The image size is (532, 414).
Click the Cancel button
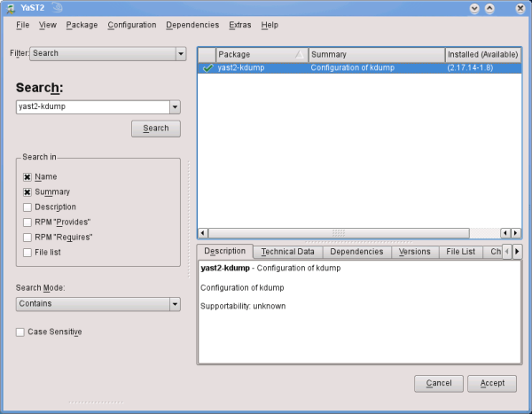(439, 384)
